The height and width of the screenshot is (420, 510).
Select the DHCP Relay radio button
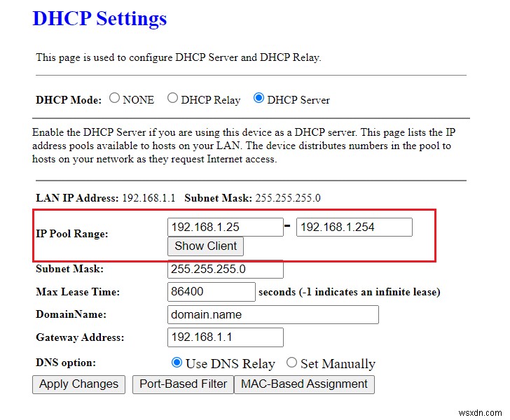[172, 98]
